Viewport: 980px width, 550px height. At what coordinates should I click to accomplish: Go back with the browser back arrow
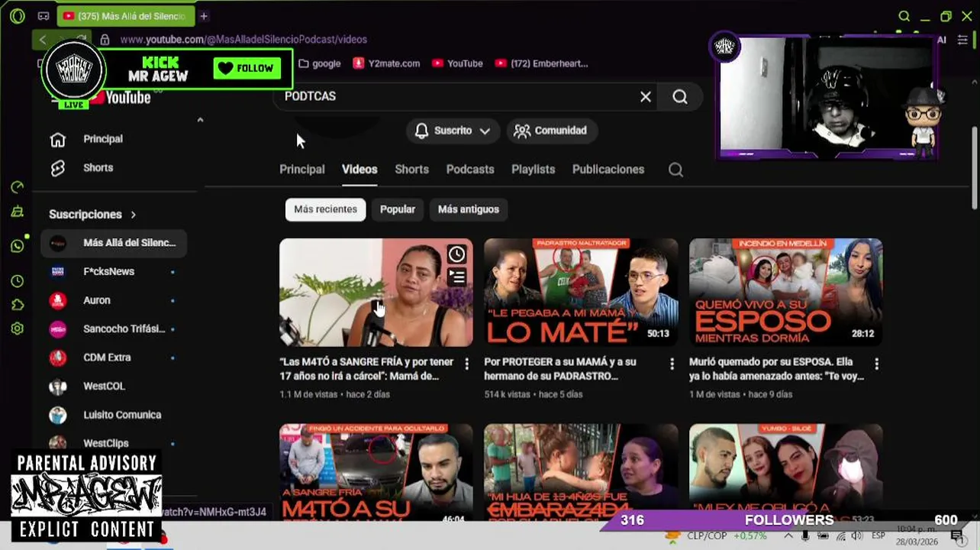pos(43,40)
